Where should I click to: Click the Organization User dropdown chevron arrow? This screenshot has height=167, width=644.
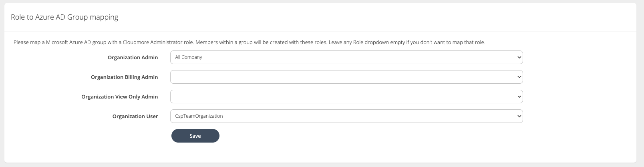[519, 116]
